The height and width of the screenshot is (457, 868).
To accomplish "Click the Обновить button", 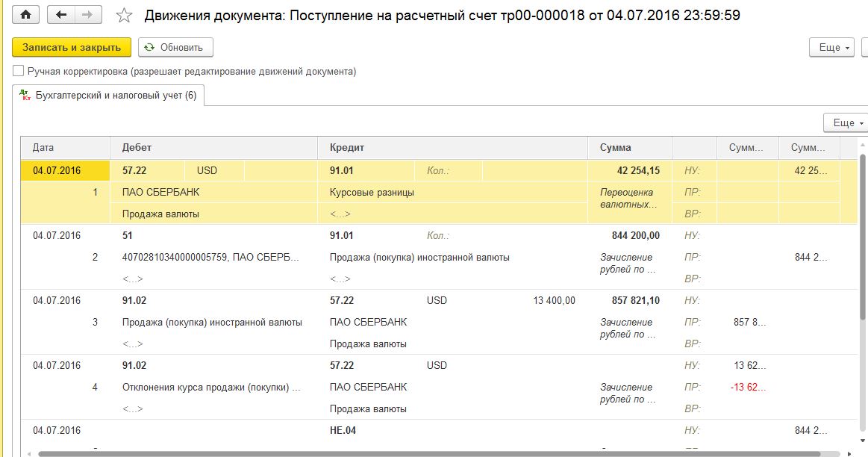I will point(175,47).
